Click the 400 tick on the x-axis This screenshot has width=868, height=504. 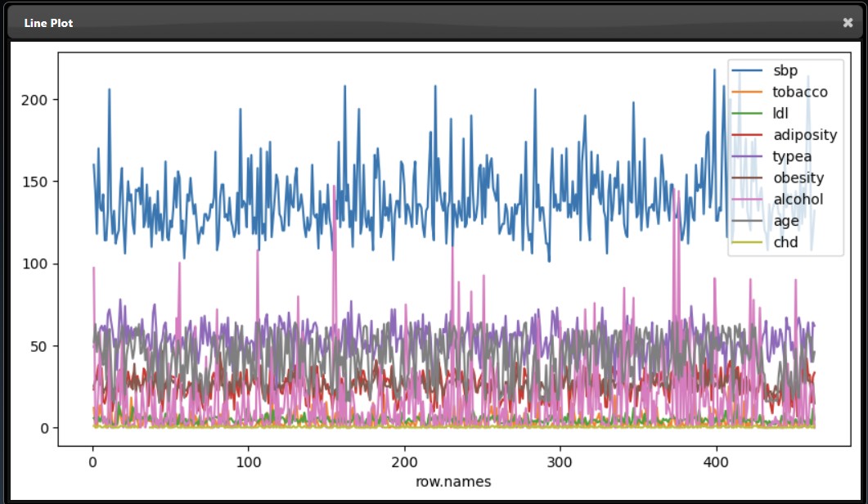click(717, 462)
